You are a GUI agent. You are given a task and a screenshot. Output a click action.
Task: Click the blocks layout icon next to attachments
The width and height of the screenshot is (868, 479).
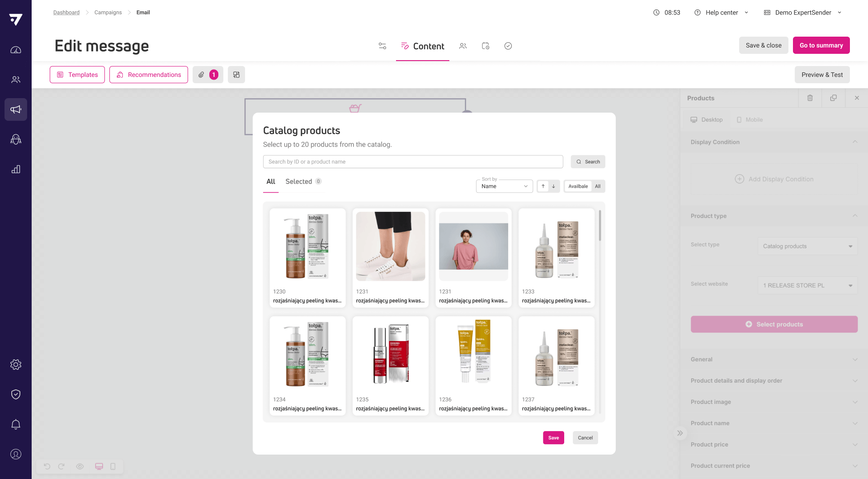236,75
